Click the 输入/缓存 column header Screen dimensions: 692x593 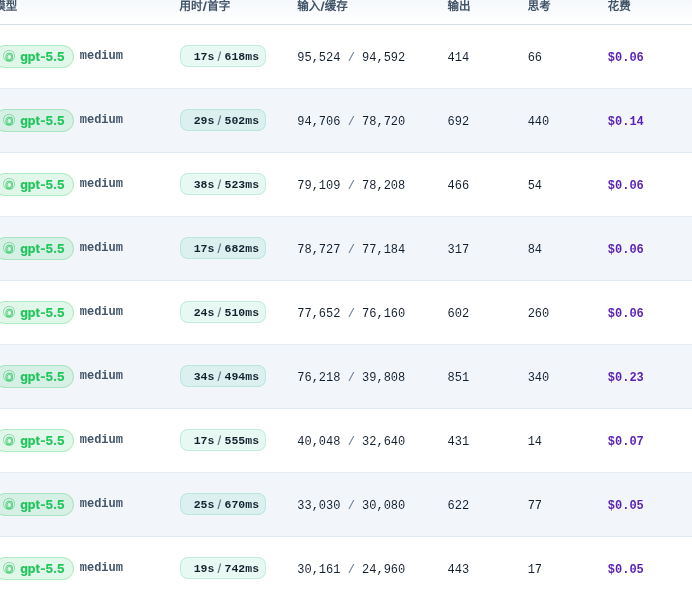[322, 6]
